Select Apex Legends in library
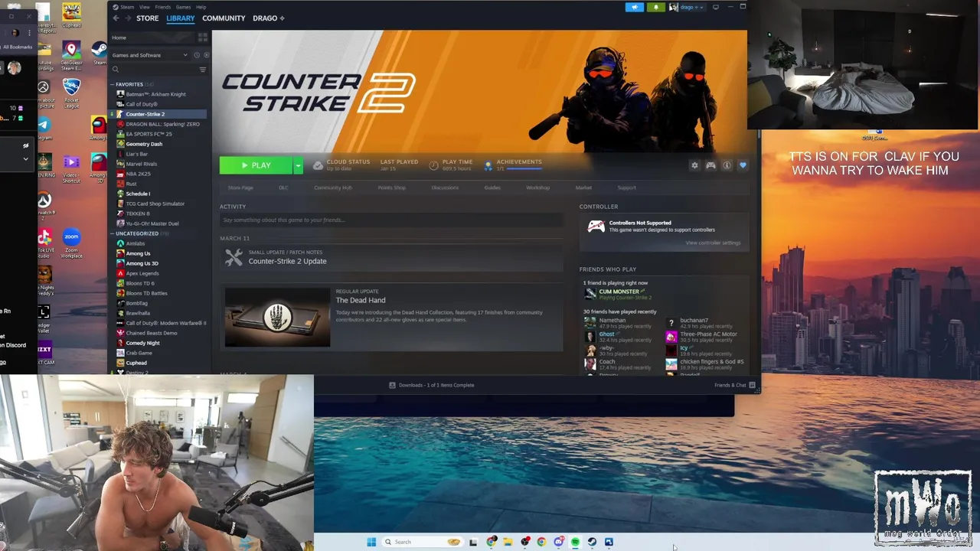 (x=142, y=273)
